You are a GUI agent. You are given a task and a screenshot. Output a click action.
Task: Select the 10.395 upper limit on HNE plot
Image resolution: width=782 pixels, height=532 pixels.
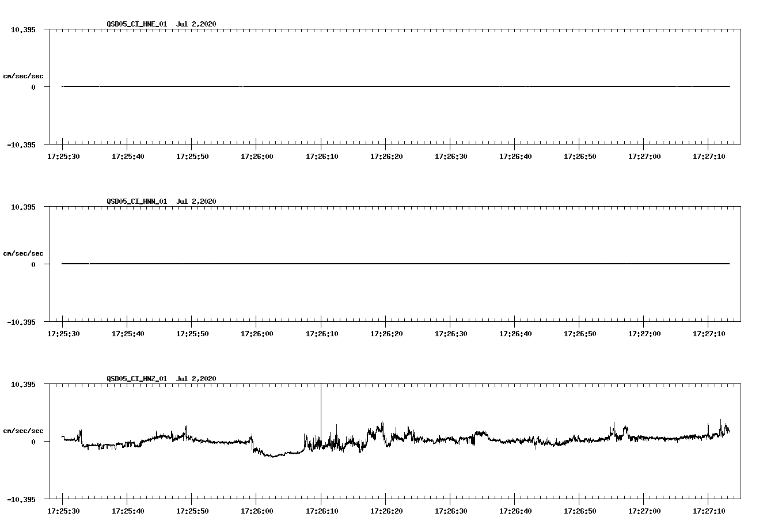click(x=23, y=29)
